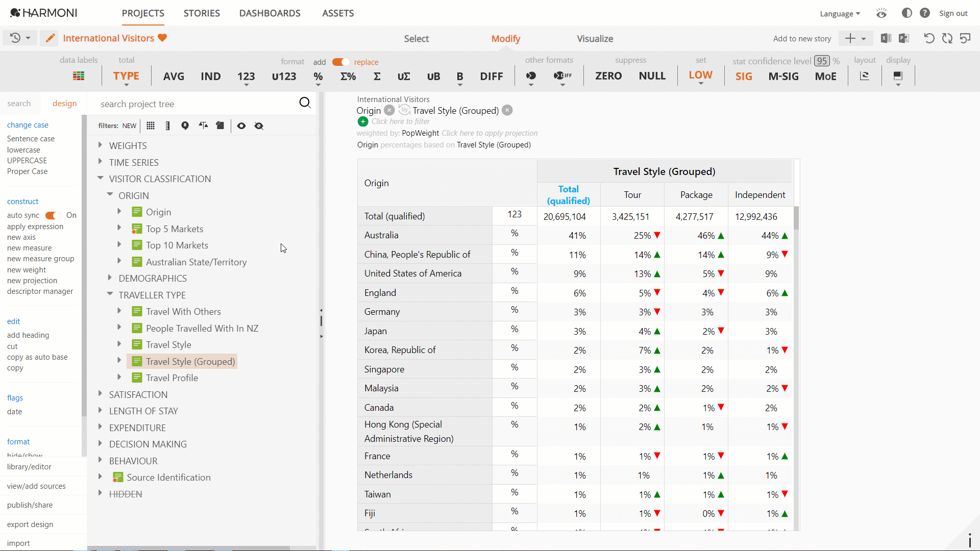The width and height of the screenshot is (980, 551).
Task: Open the Language dropdown
Action: coord(840,14)
